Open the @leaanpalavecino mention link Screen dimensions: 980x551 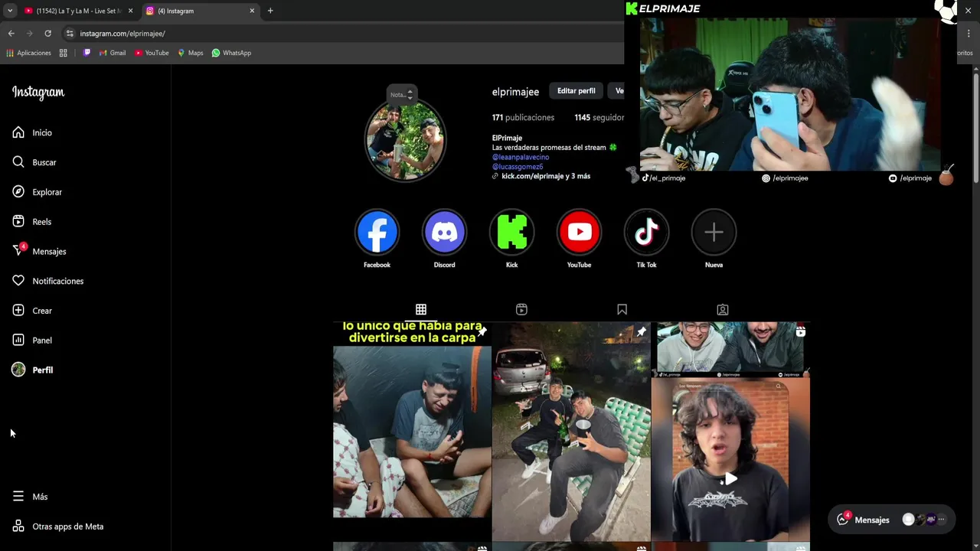[x=521, y=157]
